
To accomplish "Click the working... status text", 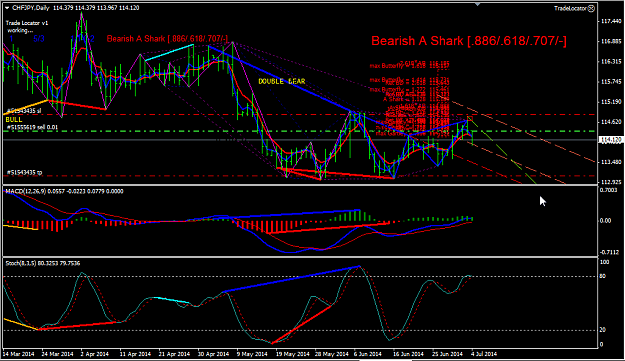I will 20,30.
